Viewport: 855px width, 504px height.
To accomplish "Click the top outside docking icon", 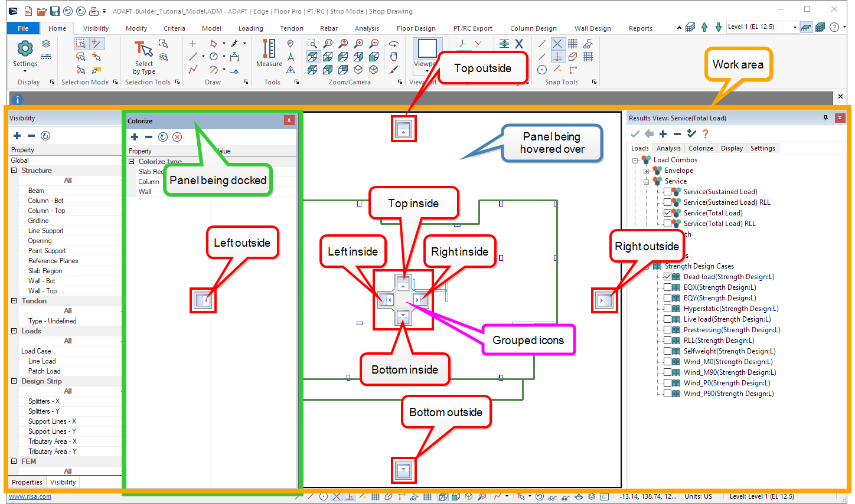I will tap(404, 129).
